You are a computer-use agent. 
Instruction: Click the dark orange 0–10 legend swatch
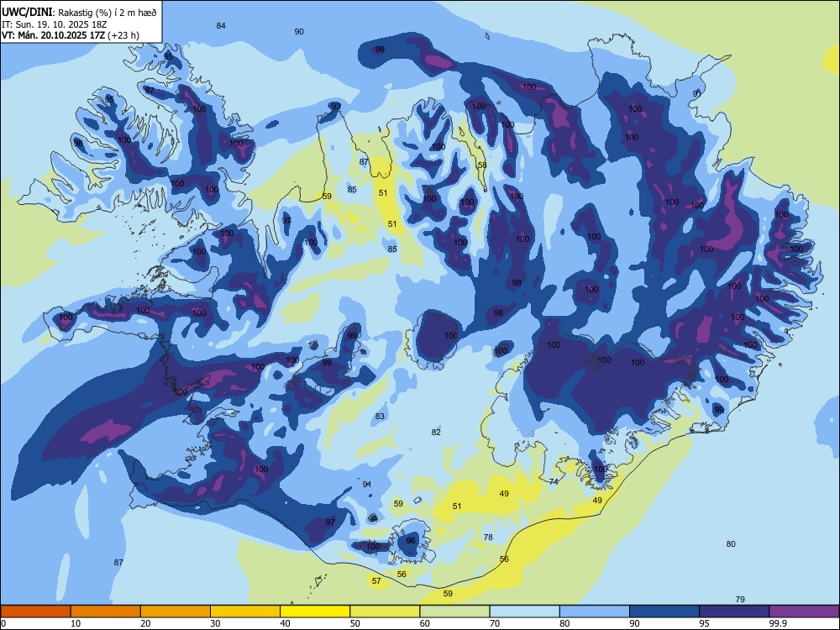(35, 612)
